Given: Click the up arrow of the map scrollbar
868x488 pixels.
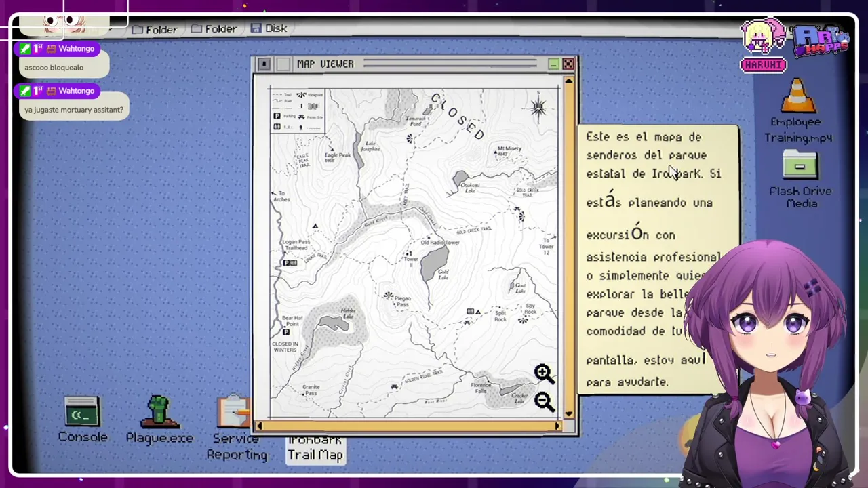Looking at the screenshot, I should (x=568, y=81).
